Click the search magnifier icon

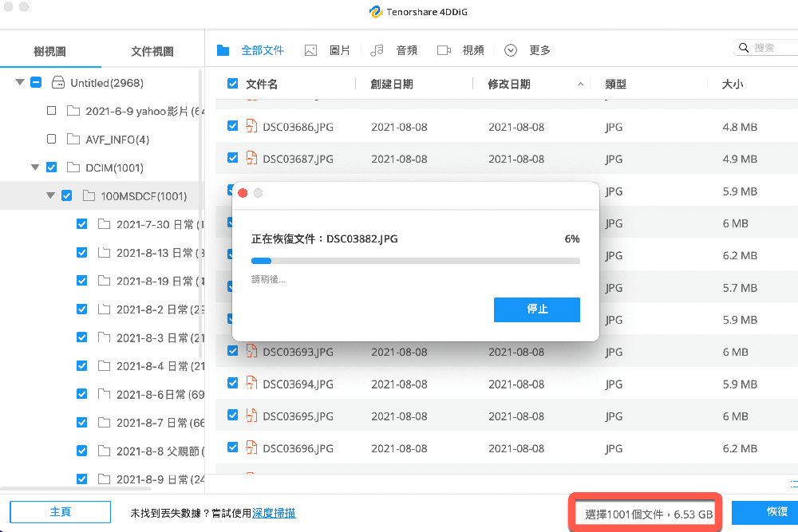pos(743,47)
